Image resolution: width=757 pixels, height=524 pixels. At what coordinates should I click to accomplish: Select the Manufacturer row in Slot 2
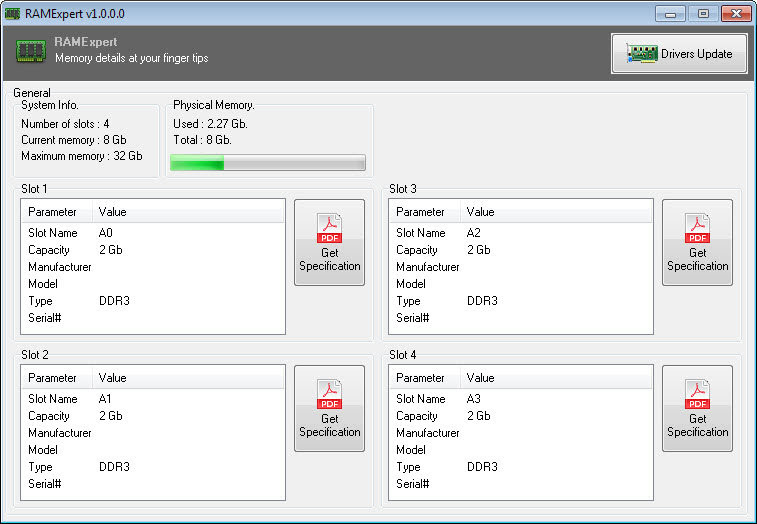[153, 433]
